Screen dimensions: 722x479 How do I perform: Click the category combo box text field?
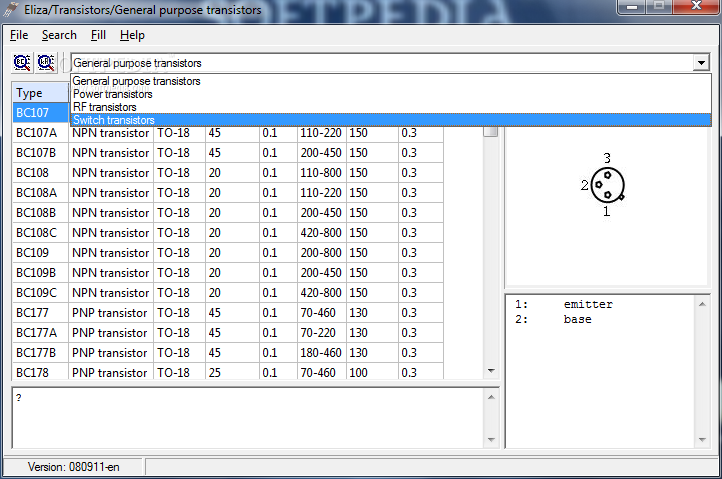[x=382, y=63]
